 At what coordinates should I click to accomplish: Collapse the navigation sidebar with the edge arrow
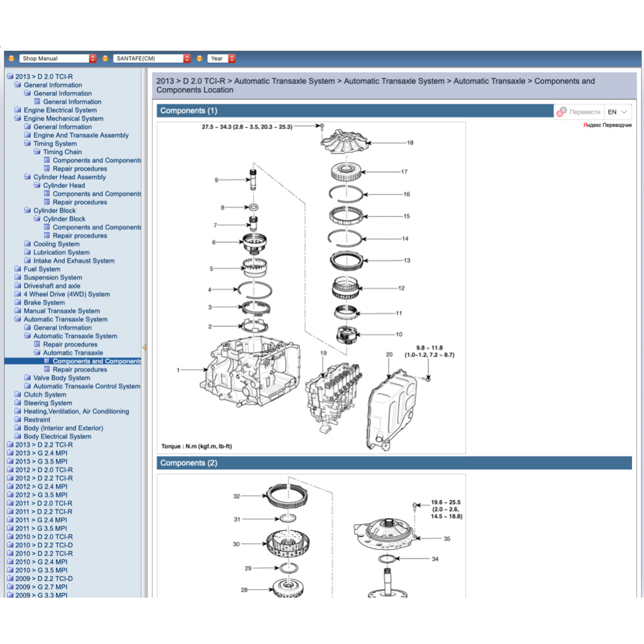(145, 346)
